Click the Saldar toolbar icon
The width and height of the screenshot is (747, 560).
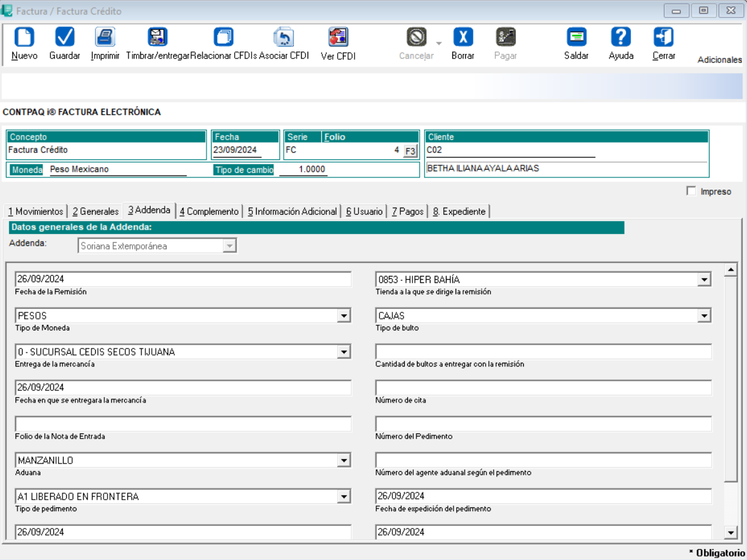click(x=576, y=37)
